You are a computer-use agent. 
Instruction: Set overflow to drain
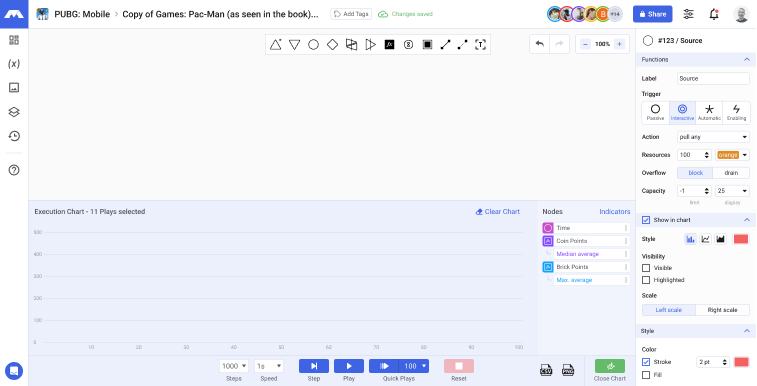tap(731, 173)
